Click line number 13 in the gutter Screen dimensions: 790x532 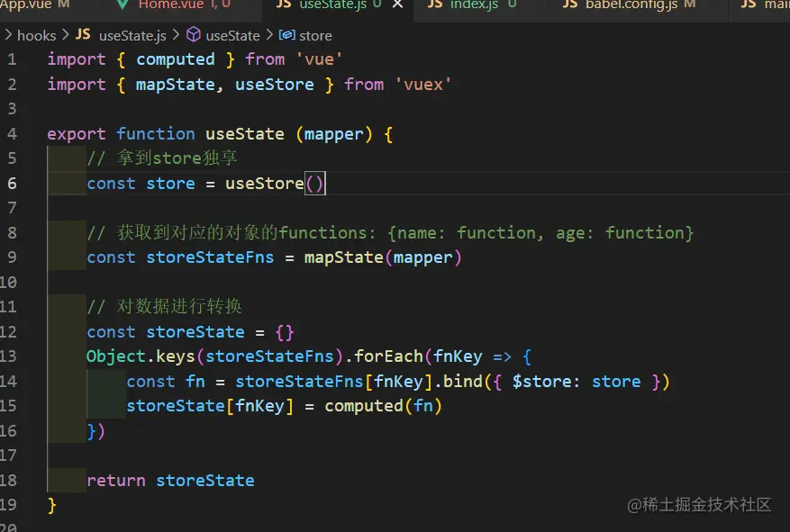tap(9, 356)
